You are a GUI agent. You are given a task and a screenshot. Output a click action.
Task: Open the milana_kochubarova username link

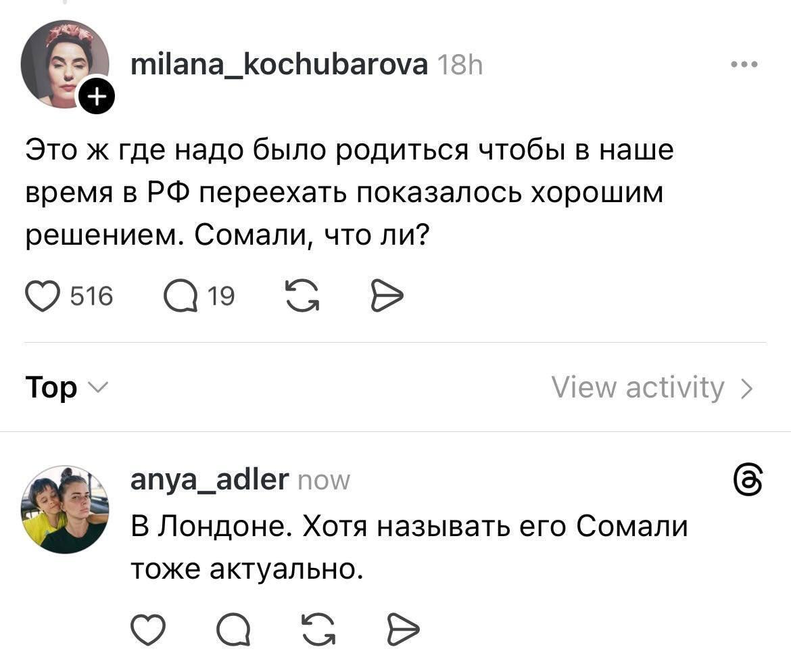279,66
